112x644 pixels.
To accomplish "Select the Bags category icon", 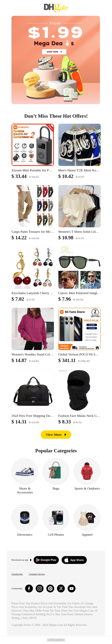I will coord(56,471).
